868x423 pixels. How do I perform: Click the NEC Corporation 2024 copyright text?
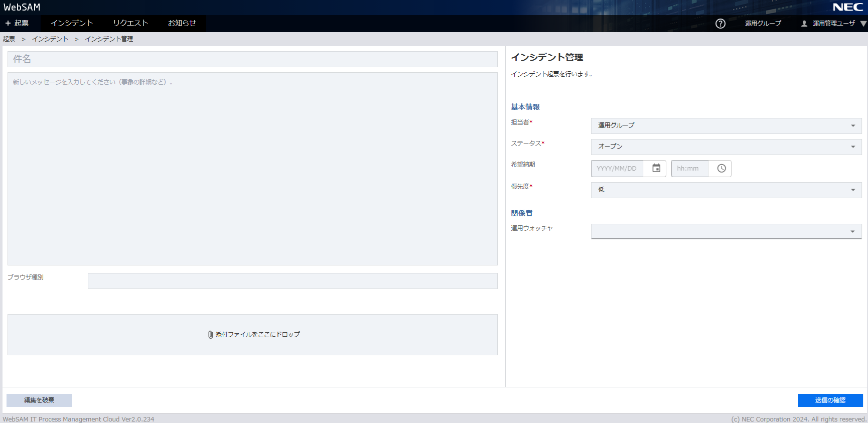point(799,419)
